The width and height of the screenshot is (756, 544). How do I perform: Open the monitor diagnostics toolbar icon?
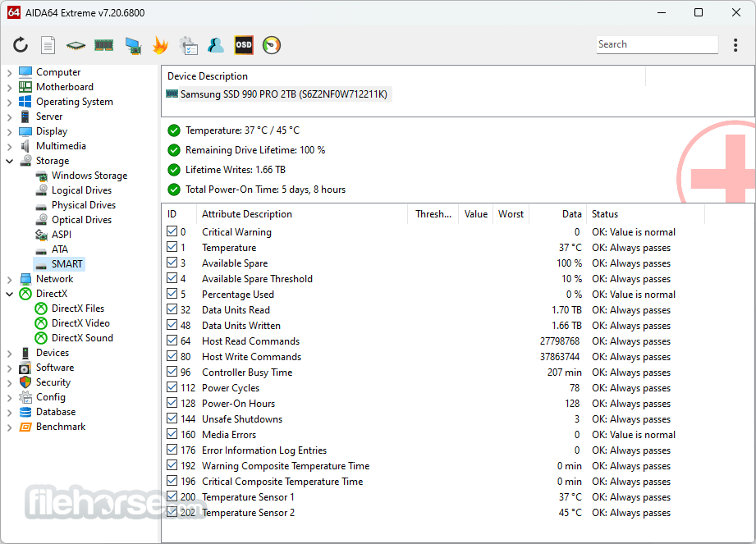click(x=133, y=45)
